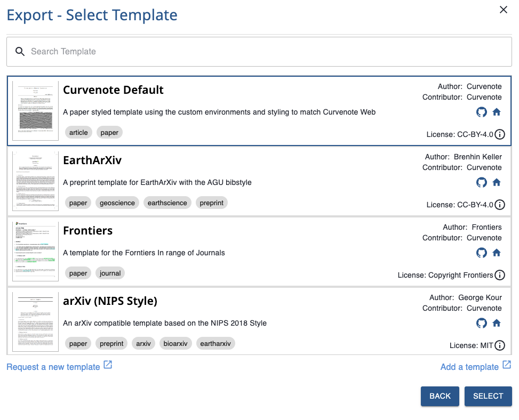Click home icon for Frontiers template
Viewport: 519px width, 420px height.
tap(497, 253)
